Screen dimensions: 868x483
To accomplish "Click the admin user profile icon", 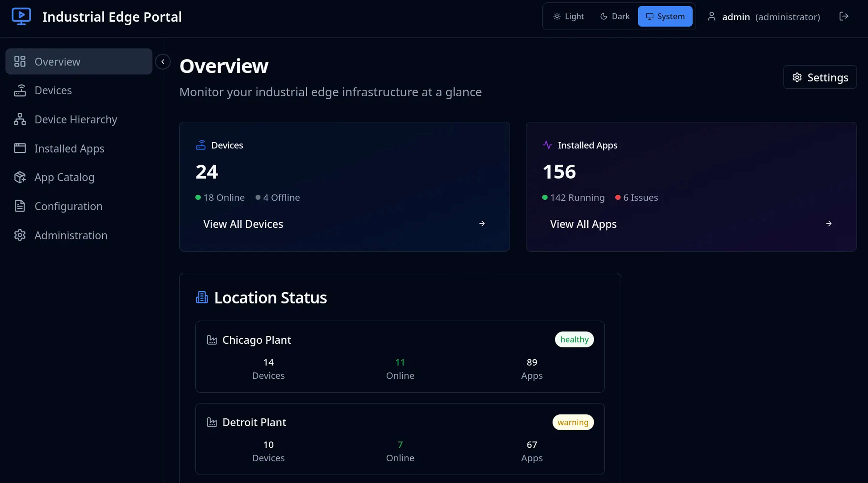I will 711,16.
